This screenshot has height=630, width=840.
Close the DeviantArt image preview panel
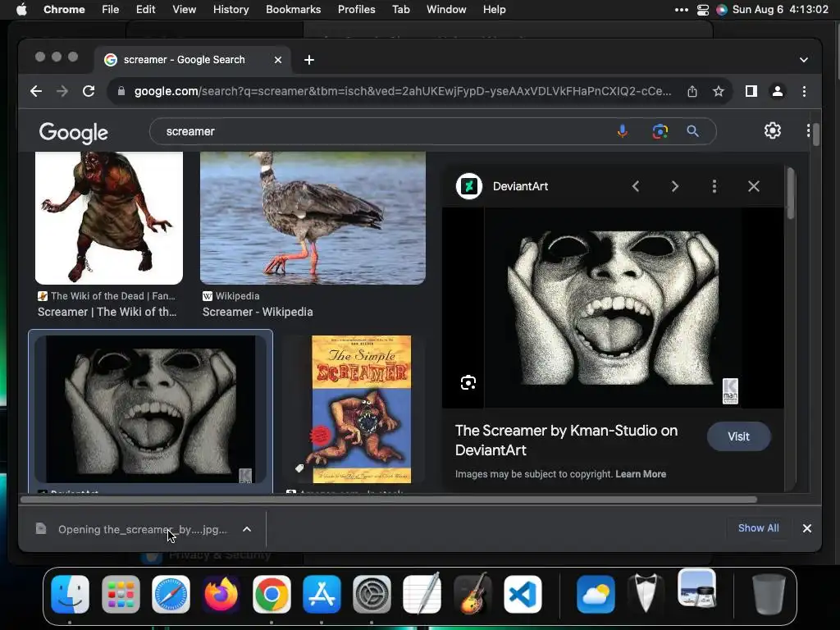754,186
